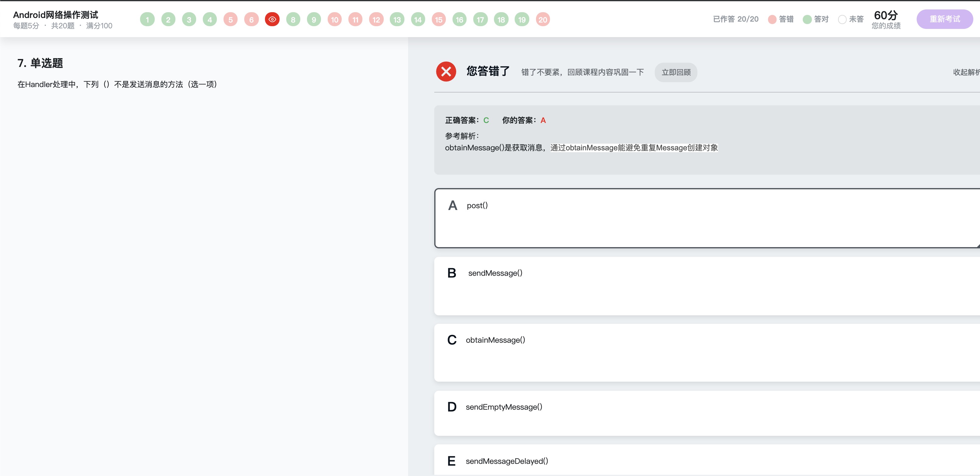Jump to question 12 bubble

376,19
